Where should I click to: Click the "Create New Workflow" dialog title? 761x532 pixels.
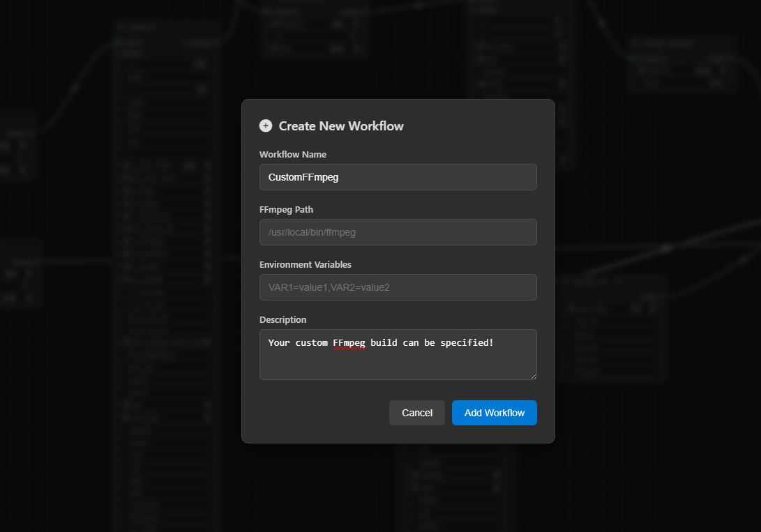pyautogui.click(x=341, y=126)
